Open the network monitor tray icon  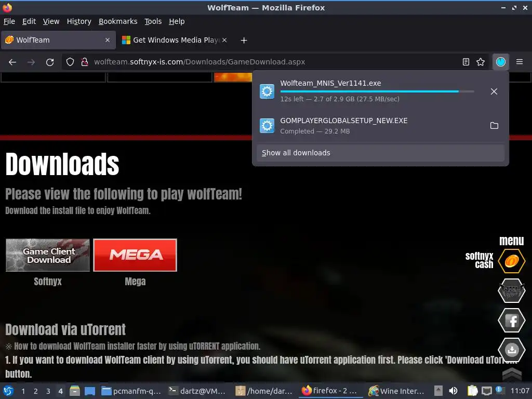click(x=486, y=391)
